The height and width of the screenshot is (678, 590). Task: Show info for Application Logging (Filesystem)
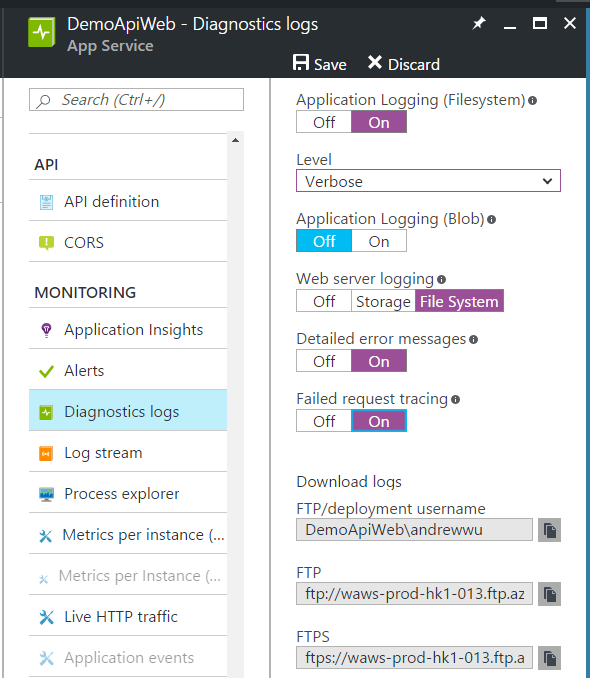tap(532, 100)
